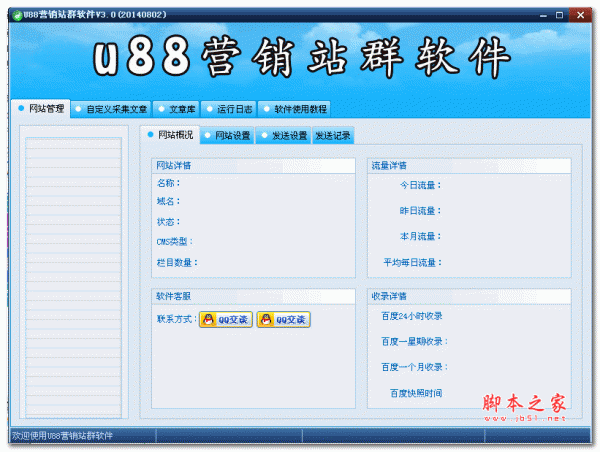Click the 百度一星期收录 label
600x452 pixels.
point(414,341)
